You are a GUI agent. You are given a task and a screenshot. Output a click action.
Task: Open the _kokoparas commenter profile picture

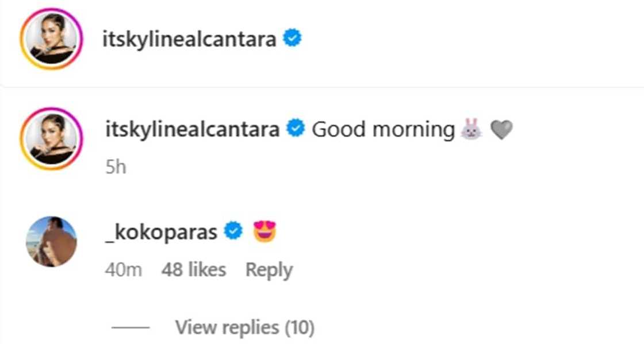pyautogui.click(x=52, y=242)
